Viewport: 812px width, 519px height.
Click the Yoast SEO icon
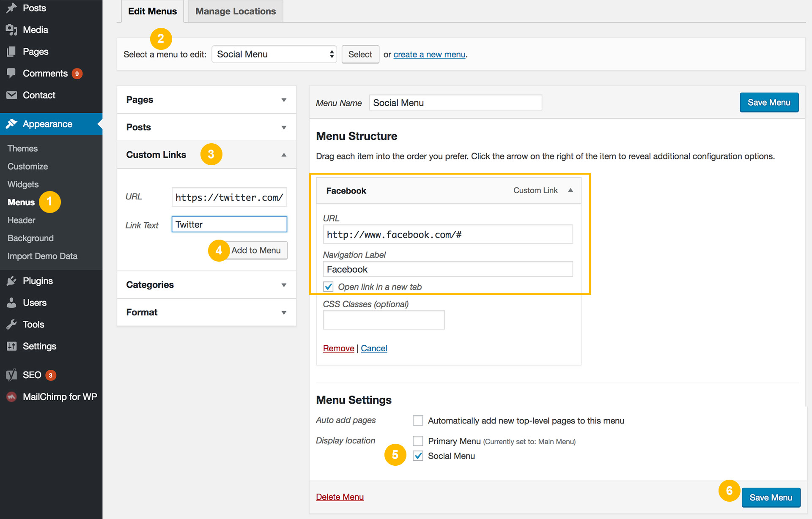pos(11,375)
